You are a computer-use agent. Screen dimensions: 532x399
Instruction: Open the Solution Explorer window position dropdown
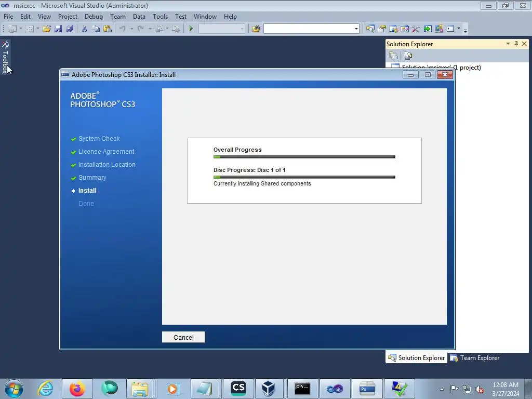click(x=508, y=44)
